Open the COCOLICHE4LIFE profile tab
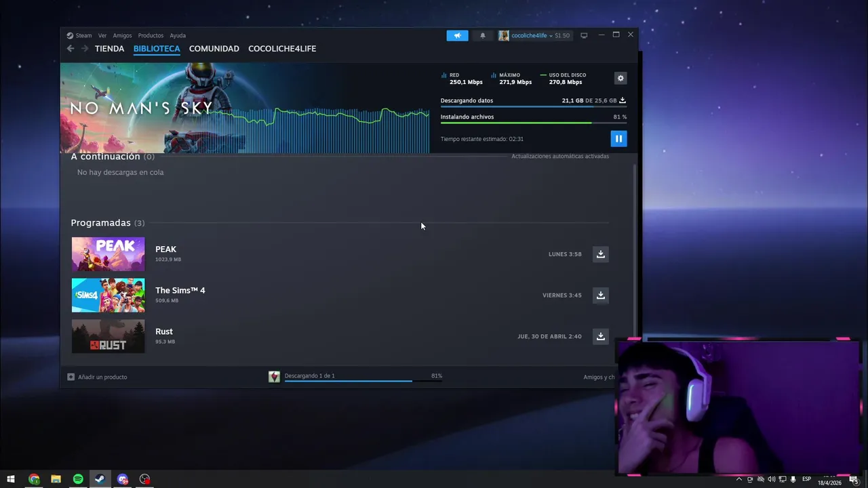This screenshot has height=488, width=868. tap(282, 49)
